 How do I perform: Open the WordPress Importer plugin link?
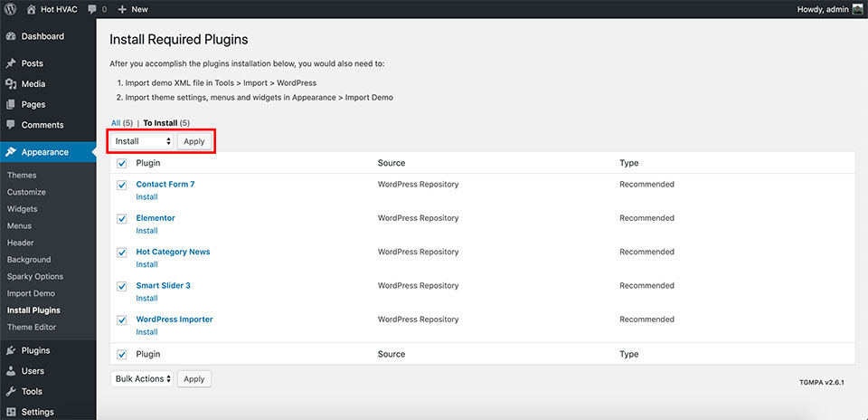(x=175, y=320)
